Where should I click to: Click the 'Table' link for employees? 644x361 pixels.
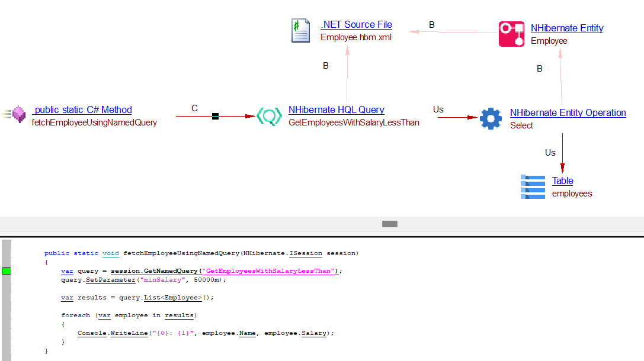point(562,181)
